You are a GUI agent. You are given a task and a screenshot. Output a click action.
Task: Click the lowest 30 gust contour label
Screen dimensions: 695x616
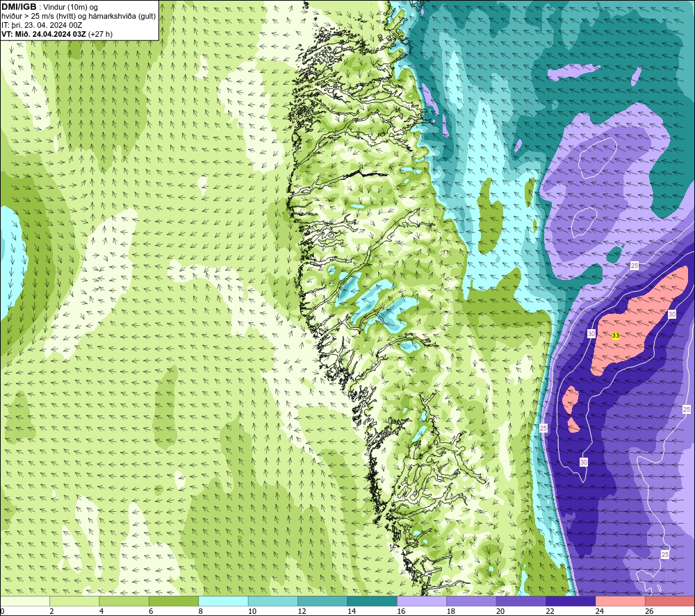click(584, 463)
